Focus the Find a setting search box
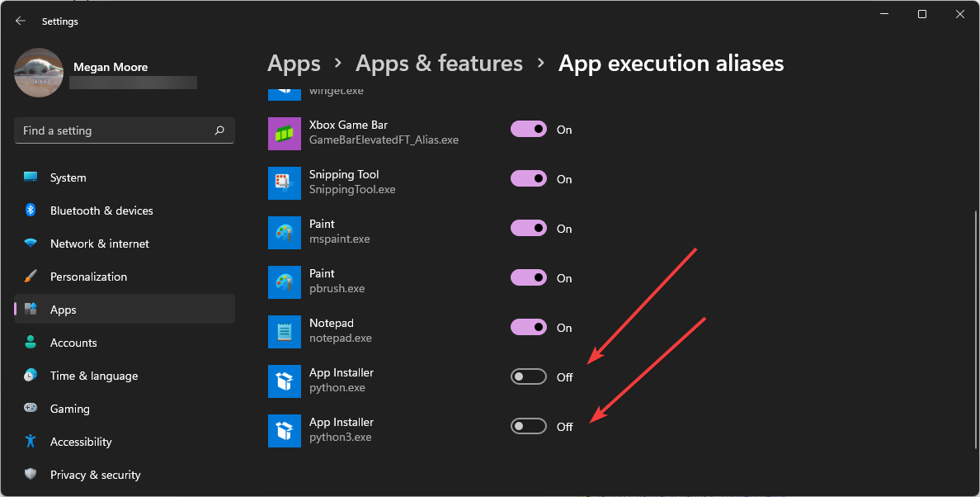The width and height of the screenshot is (980, 497). (114, 130)
